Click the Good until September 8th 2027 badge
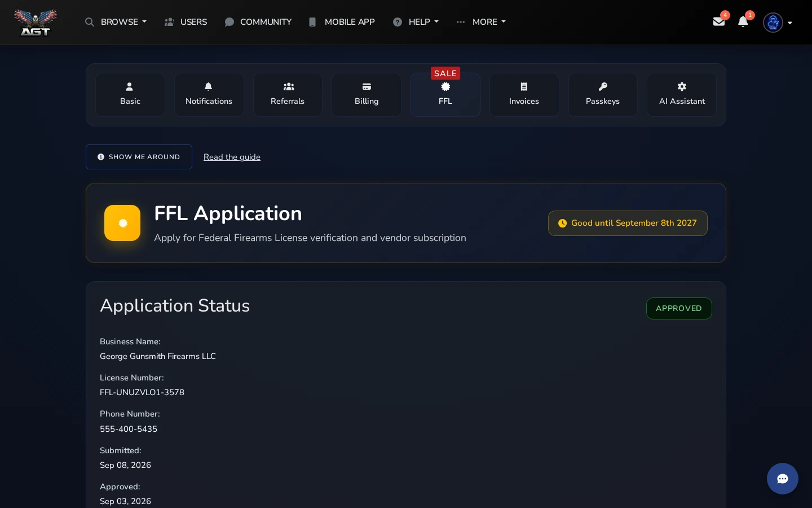812x508 pixels. [628, 223]
